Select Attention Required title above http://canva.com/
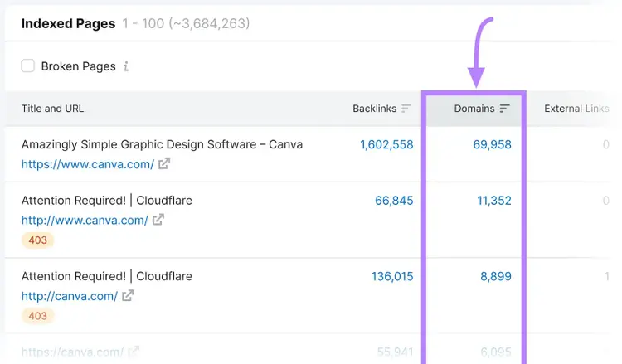 point(107,276)
